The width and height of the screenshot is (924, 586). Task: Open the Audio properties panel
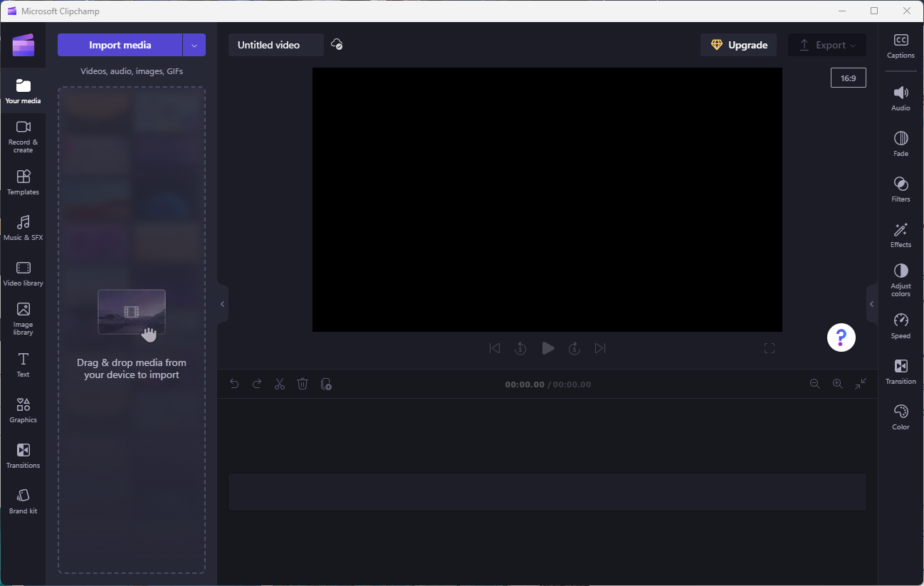click(901, 98)
